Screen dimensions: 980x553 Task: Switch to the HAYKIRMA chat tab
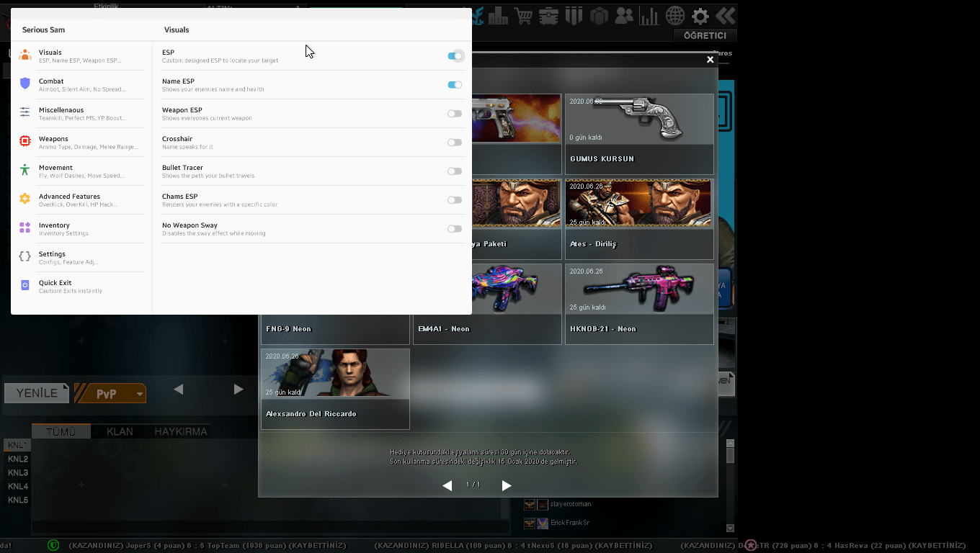click(x=181, y=431)
